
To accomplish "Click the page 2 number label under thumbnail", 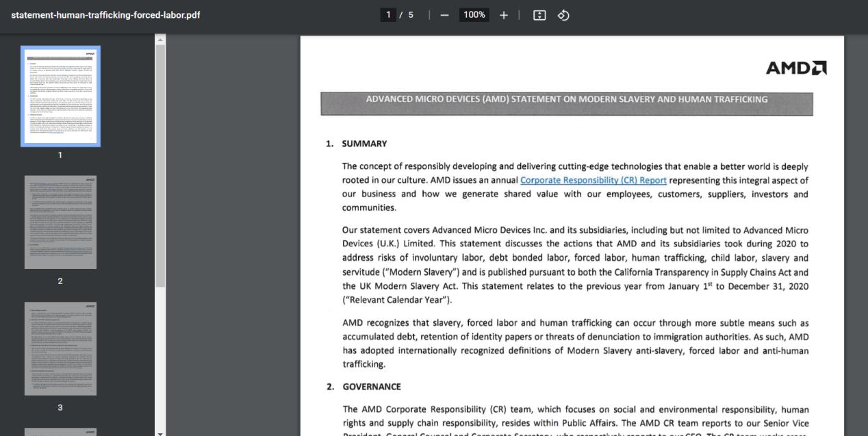I will click(x=60, y=281).
